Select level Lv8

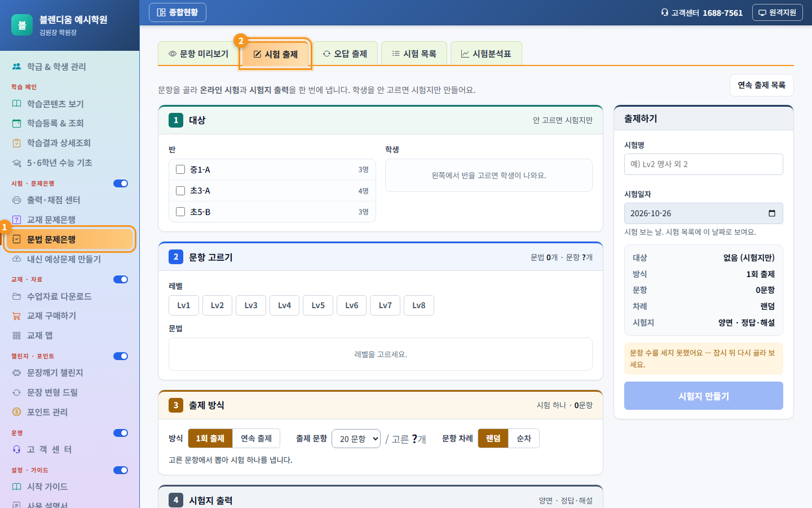pyautogui.click(x=419, y=305)
